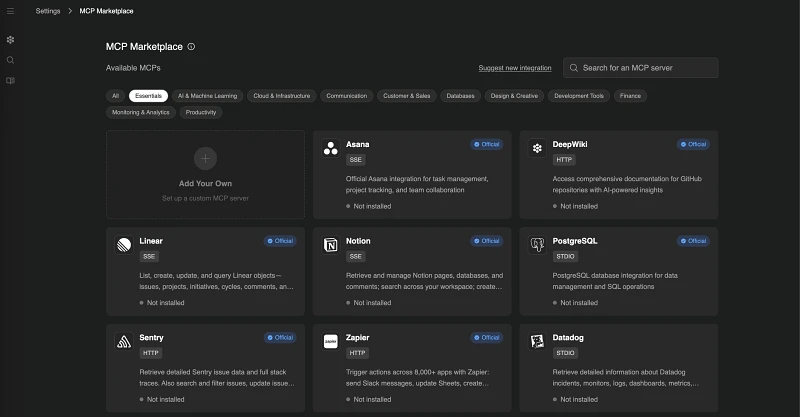Click the Linear logo icon
This screenshot has height=417, width=800.
(124, 245)
